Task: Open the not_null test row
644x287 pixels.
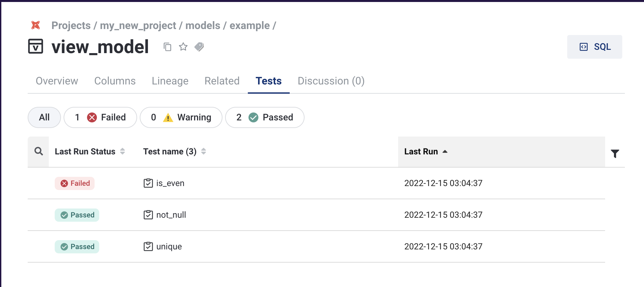Action: (x=171, y=215)
